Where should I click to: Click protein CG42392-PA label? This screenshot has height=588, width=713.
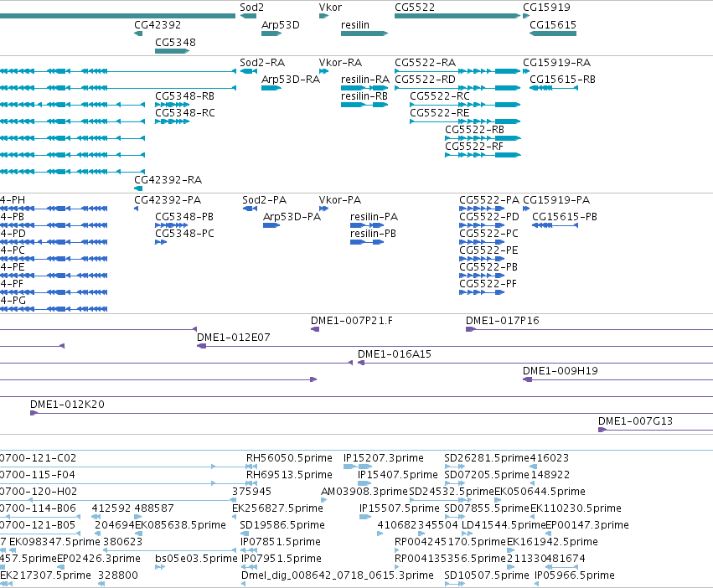click(168, 200)
